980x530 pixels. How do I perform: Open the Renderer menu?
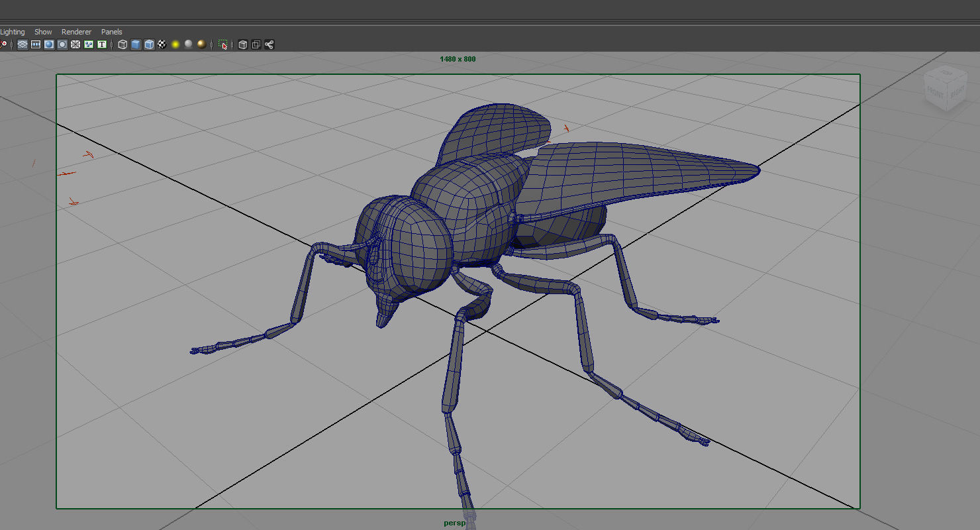pyautogui.click(x=77, y=32)
